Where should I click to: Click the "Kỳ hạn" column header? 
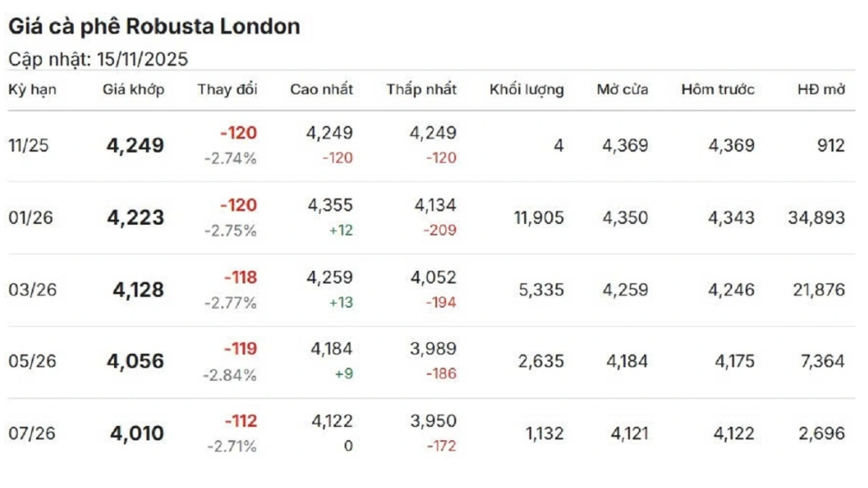33,90
